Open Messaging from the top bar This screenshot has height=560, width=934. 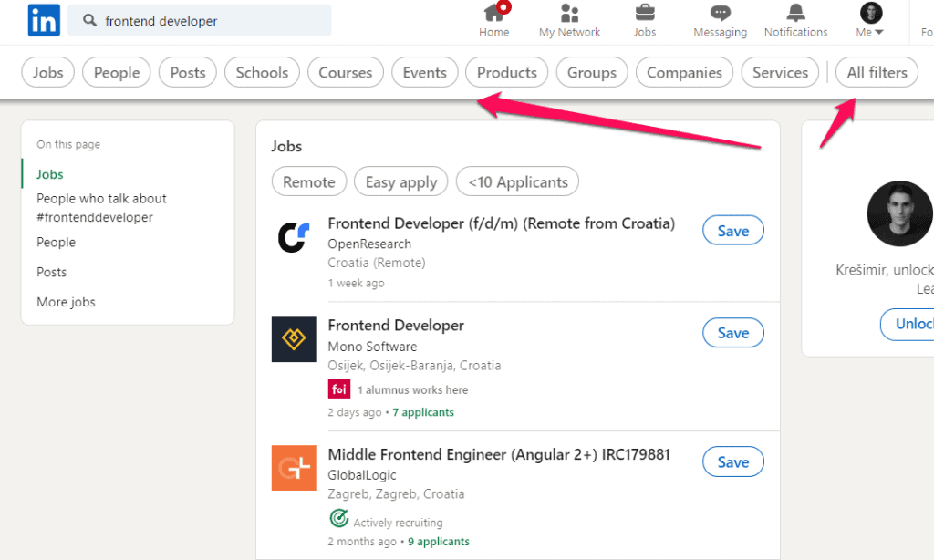click(720, 21)
